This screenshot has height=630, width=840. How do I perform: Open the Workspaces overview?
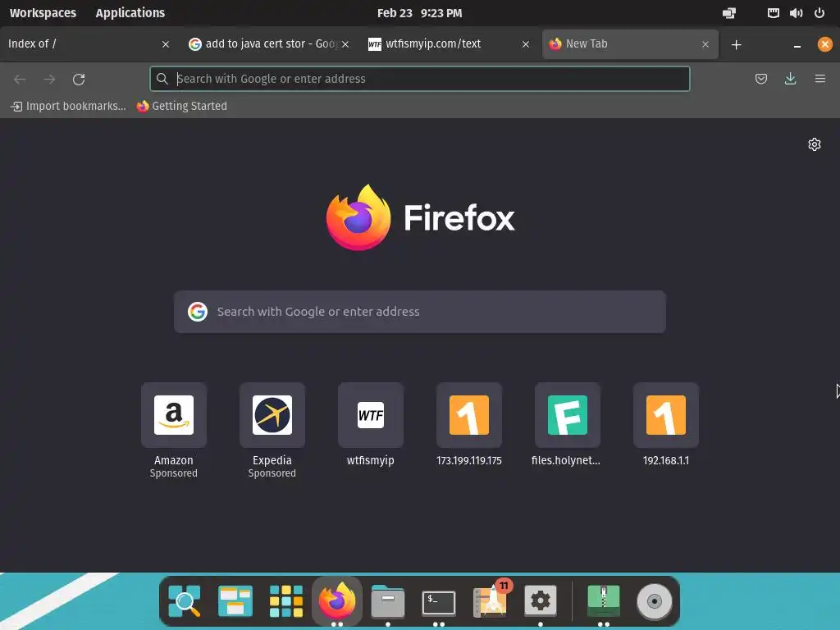click(43, 13)
